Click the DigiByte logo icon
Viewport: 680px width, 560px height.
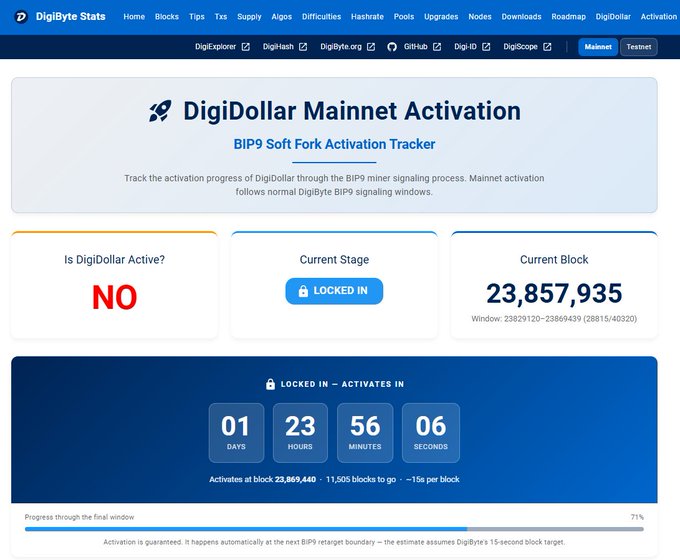coord(21,17)
